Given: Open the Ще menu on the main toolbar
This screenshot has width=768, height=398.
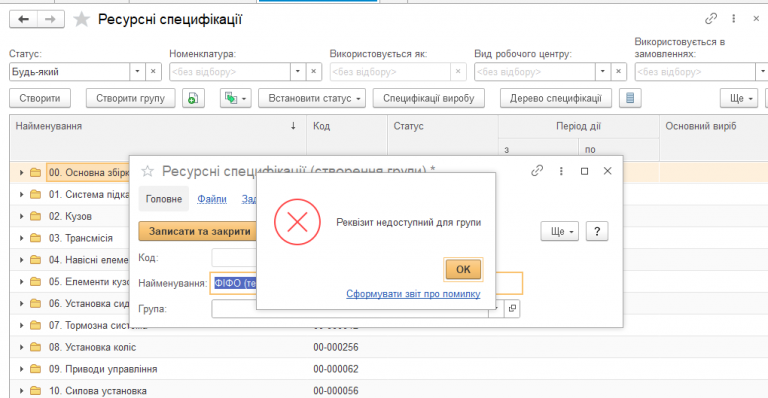Looking at the screenshot, I should pos(739,98).
